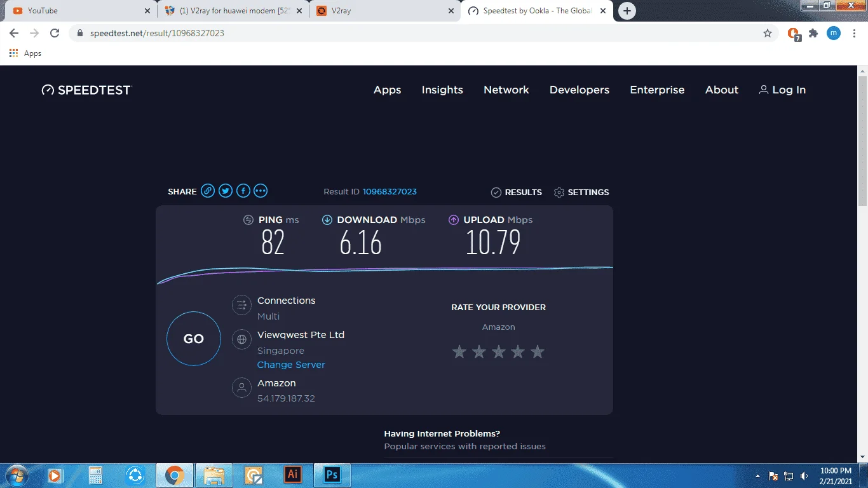Reload the page
The image size is (868, 488).
click(x=55, y=33)
